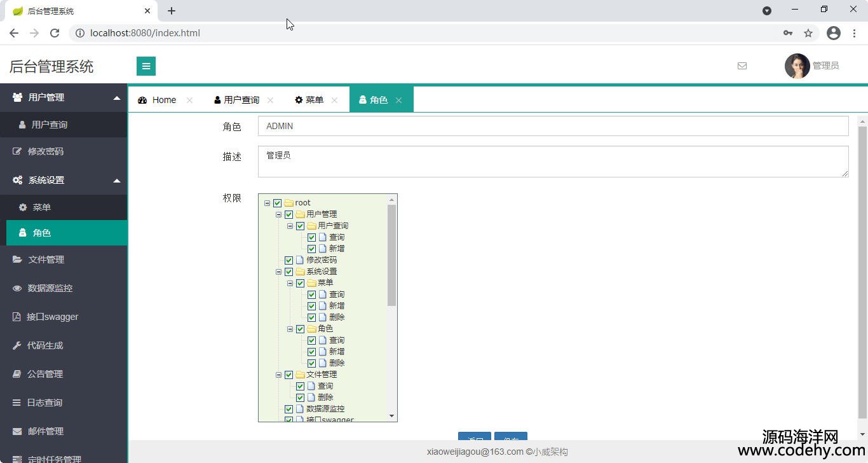Click the hamburger menu toggle icon
868x463 pixels.
pyautogui.click(x=146, y=66)
